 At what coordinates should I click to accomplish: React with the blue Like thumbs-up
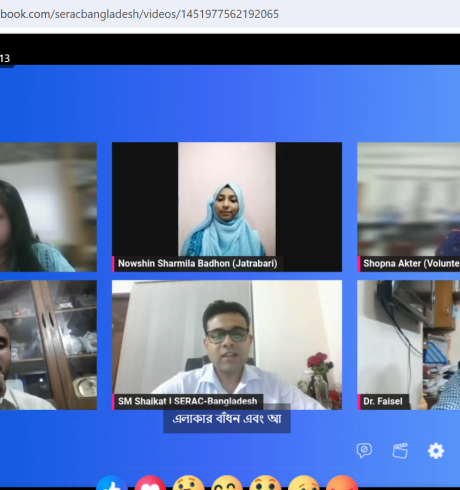tap(112, 483)
